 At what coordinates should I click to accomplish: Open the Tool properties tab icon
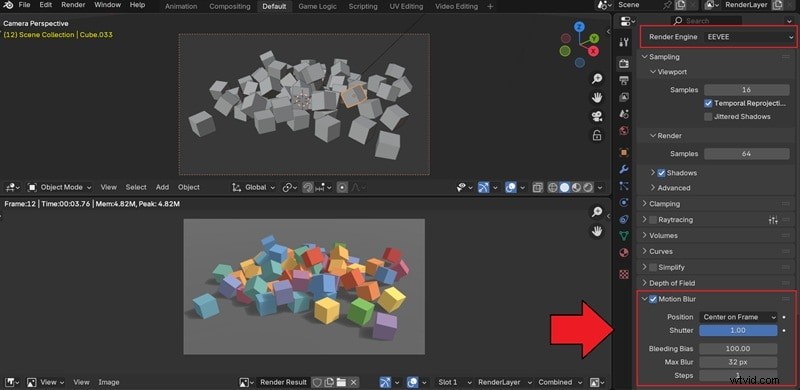623,41
